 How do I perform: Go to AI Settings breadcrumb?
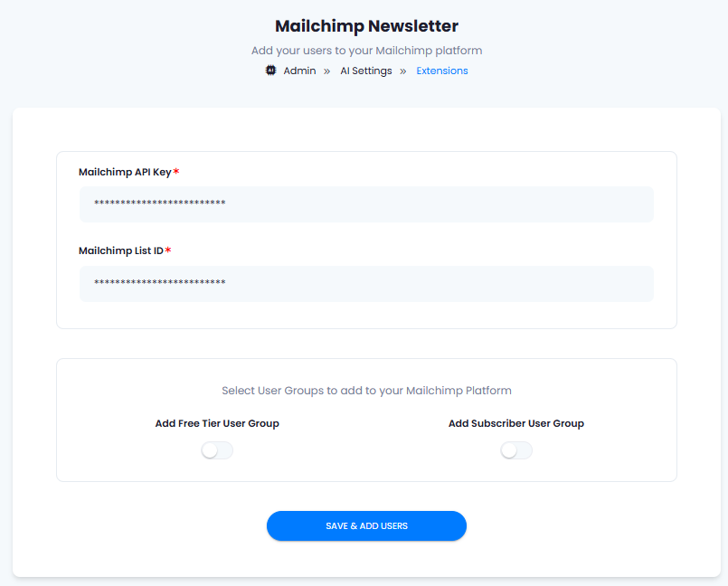pos(366,71)
